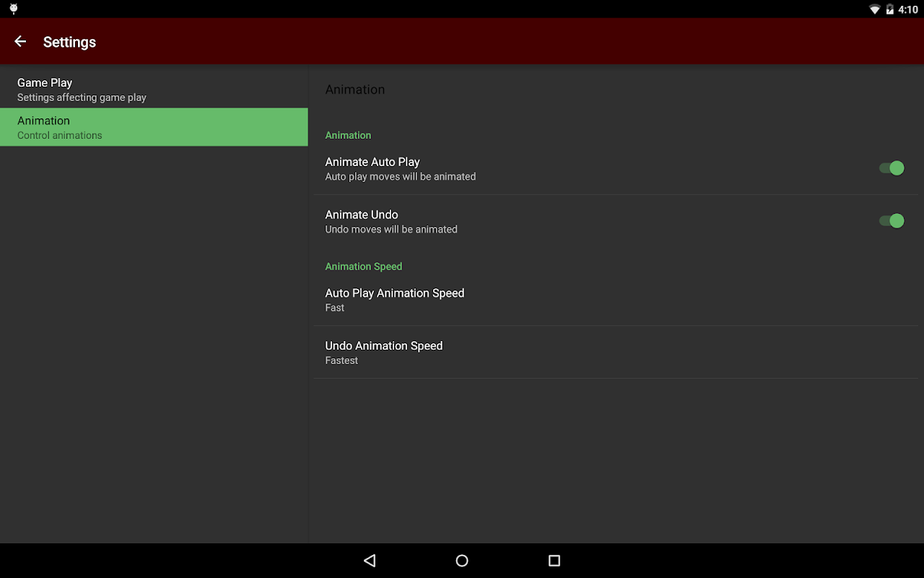Select the Game Play settings category
The height and width of the screenshot is (578, 924).
pyautogui.click(x=154, y=89)
